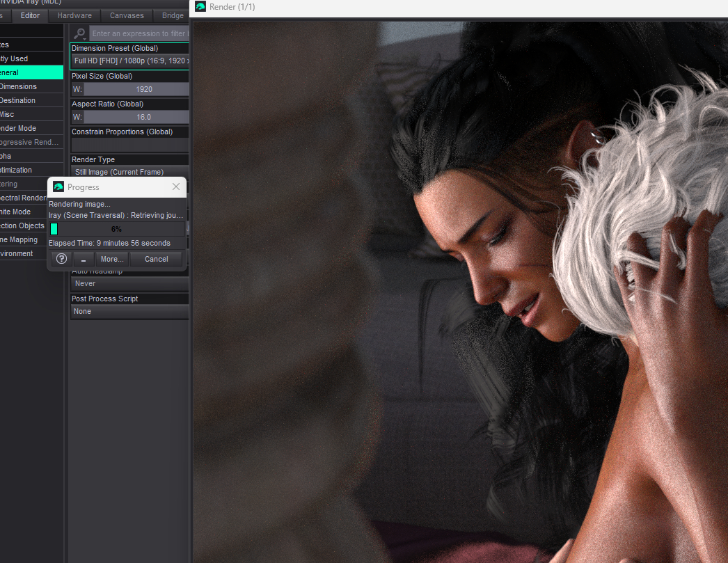728x563 pixels.
Task: Open the Auto Headlamp Never dropdown
Action: pyautogui.click(x=130, y=283)
